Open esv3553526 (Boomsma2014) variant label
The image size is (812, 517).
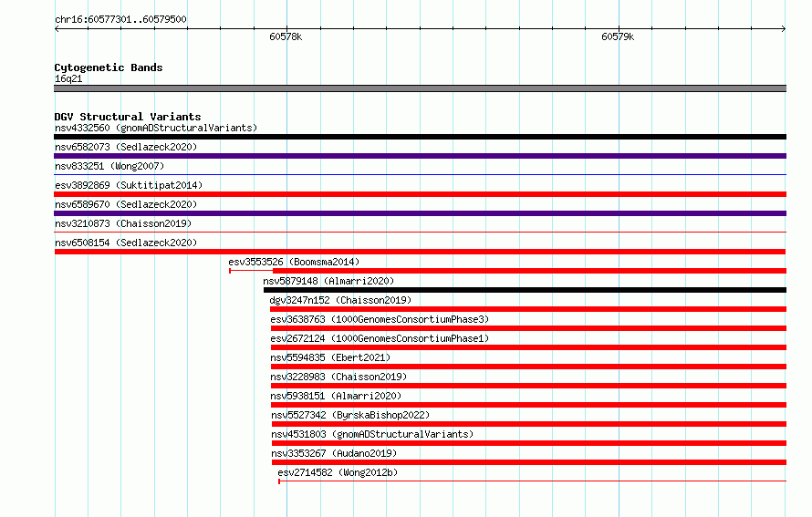click(x=294, y=262)
